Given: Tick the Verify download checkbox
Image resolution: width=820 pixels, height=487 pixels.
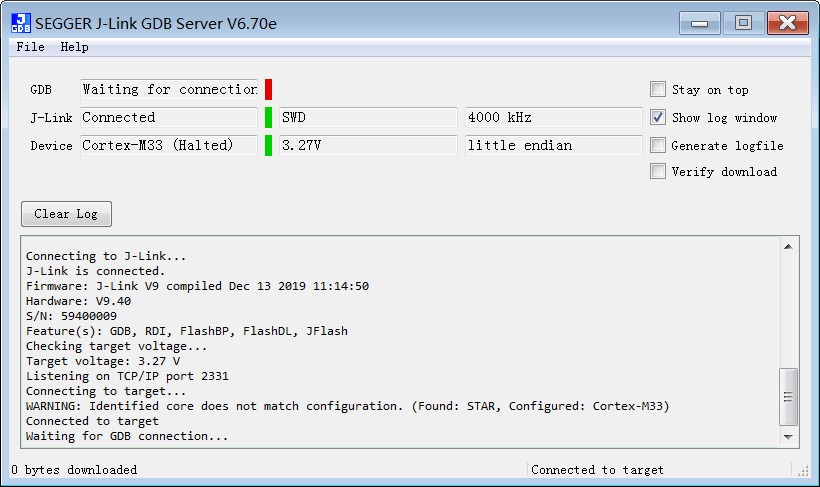Looking at the screenshot, I should click(658, 171).
